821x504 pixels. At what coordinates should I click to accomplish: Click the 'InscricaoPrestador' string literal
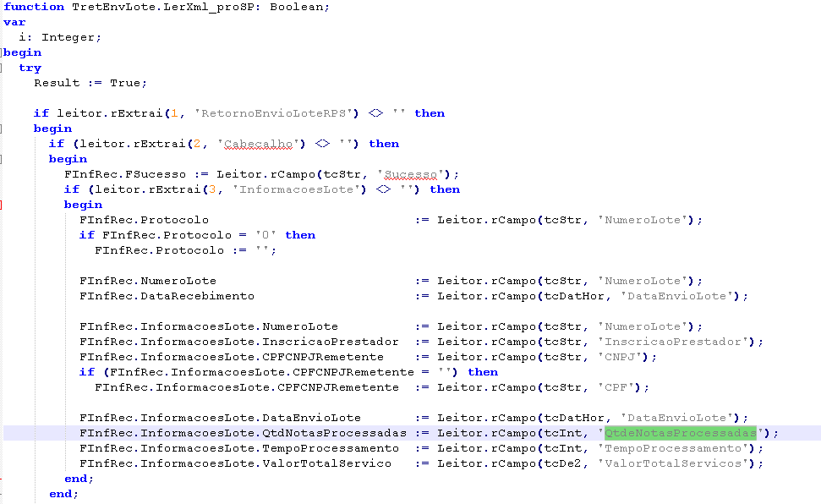[673, 342]
